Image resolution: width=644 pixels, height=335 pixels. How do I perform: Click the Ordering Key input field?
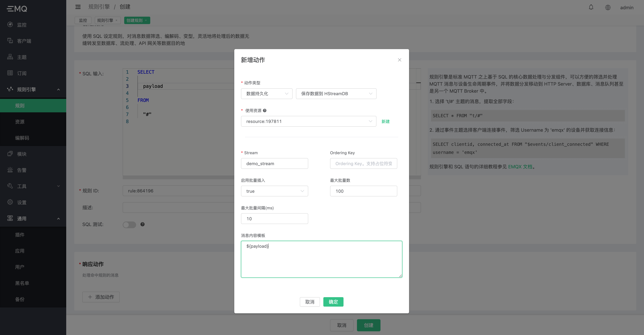(363, 164)
